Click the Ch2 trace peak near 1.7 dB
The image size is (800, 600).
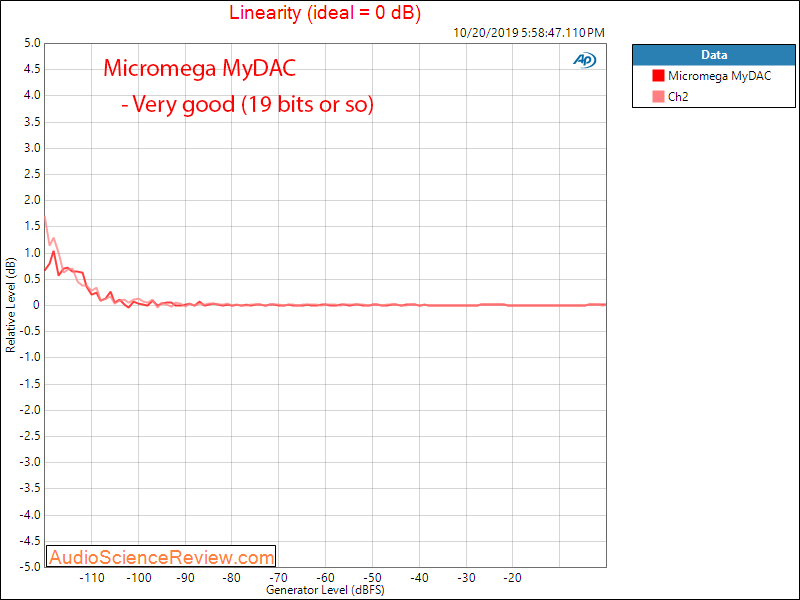(46, 217)
